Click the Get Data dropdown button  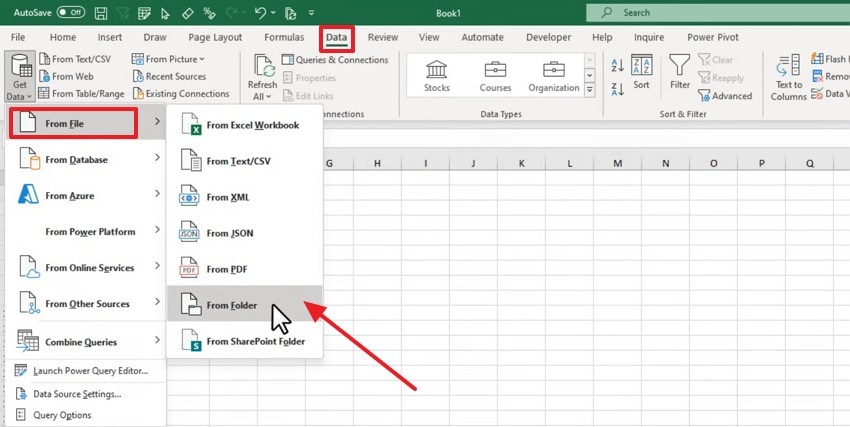20,77
